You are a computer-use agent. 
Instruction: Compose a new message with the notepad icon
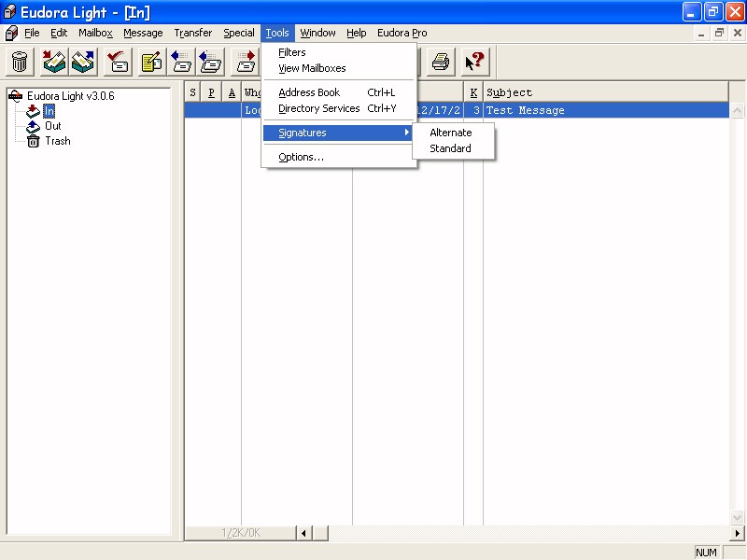[152, 62]
